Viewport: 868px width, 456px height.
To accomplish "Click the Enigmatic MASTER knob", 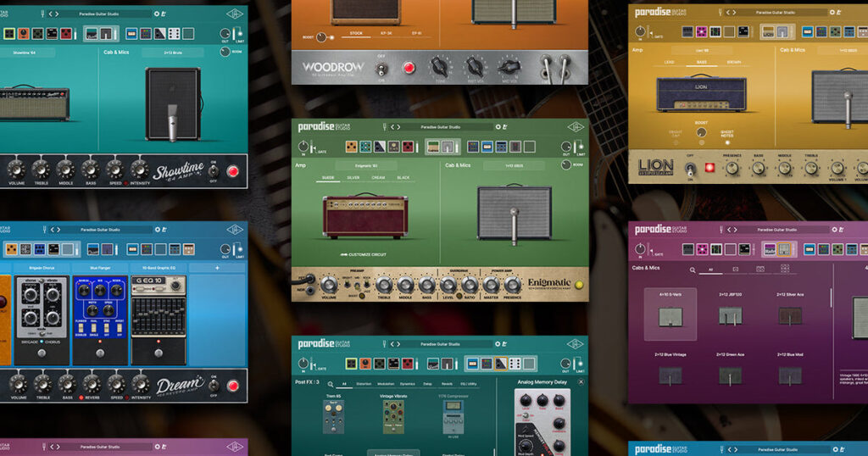I will coord(491,285).
